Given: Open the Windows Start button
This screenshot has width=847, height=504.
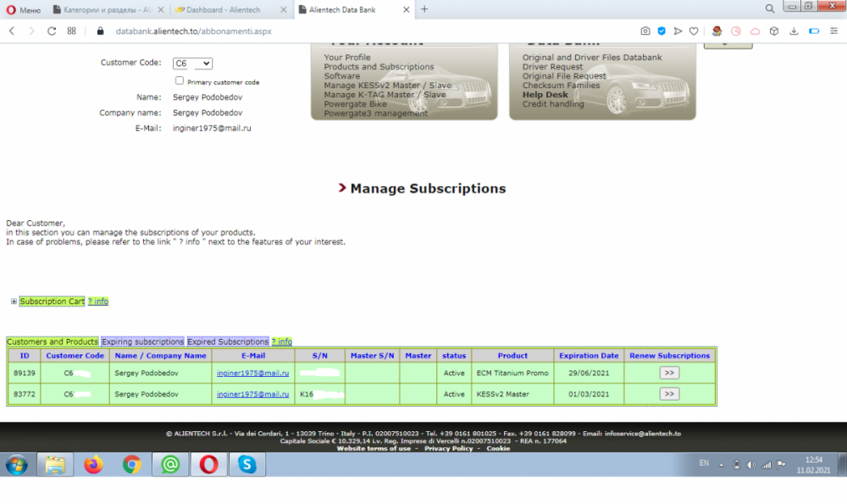Looking at the screenshot, I should [x=17, y=464].
